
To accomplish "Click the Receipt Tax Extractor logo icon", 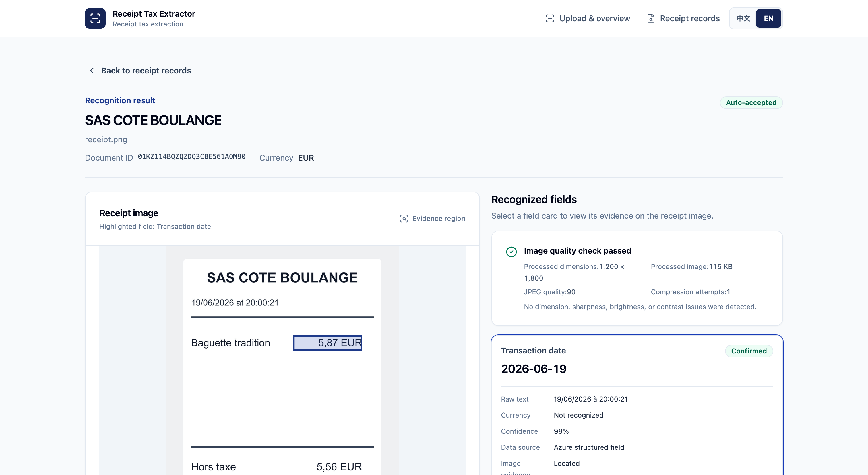I will click(x=95, y=18).
